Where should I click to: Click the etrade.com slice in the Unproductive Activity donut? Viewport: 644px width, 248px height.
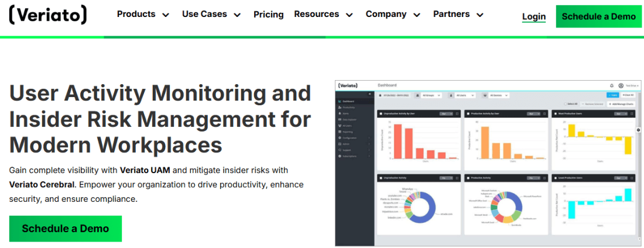pyautogui.click(x=432, y=209)
